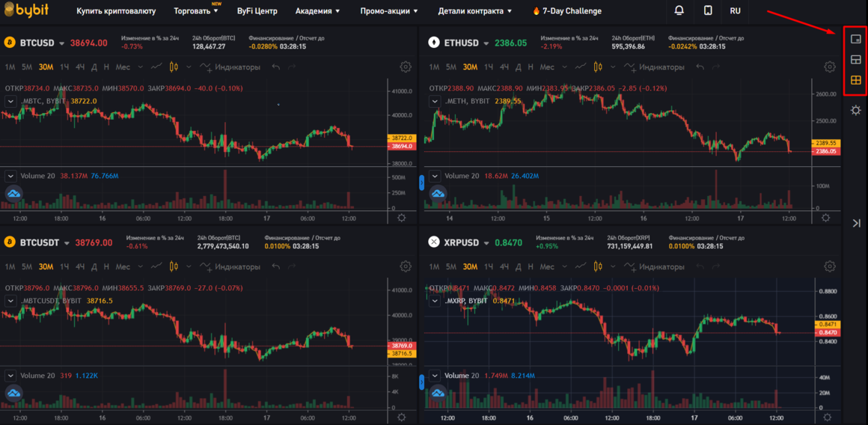Open XRPUSD symbol selector dropdown
The image size is (868, 425).
coord(487,242)
